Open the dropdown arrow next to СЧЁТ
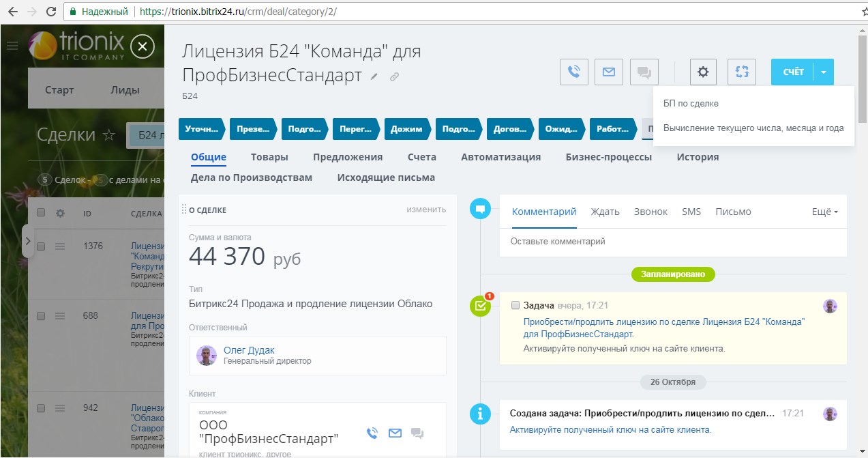 pyautogui.click(x=824, y=72)
